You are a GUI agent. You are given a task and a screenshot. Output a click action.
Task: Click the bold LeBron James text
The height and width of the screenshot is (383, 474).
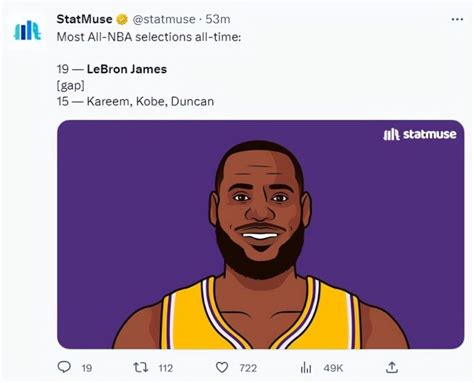pos(127,69)
